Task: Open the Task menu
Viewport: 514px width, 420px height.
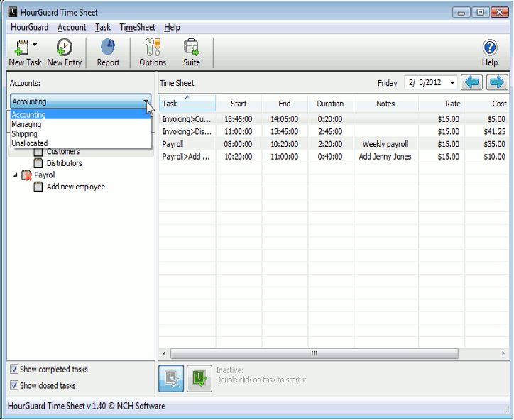Action: (103, 27)
